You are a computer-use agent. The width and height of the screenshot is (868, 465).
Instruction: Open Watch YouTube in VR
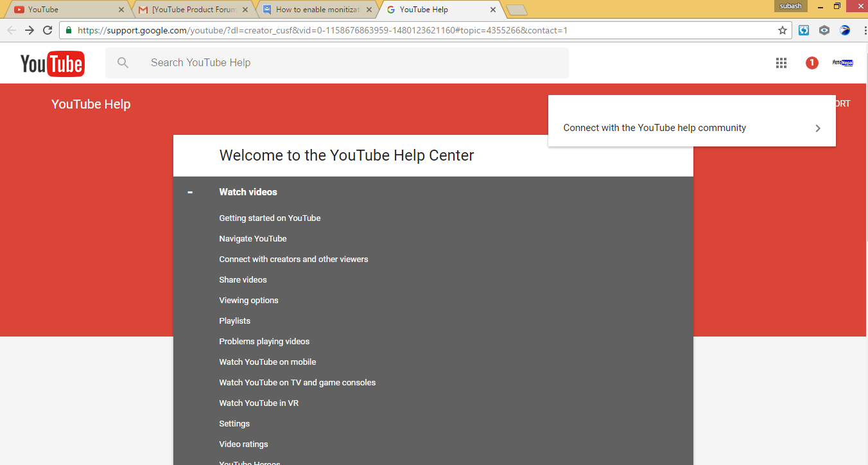259,403
